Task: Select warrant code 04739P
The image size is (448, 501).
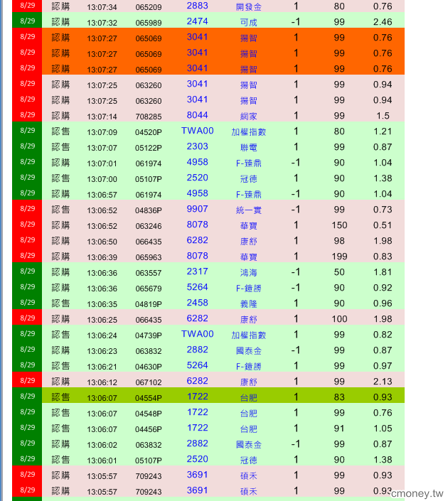Action: pyautogui.click(x=149, y=336)
